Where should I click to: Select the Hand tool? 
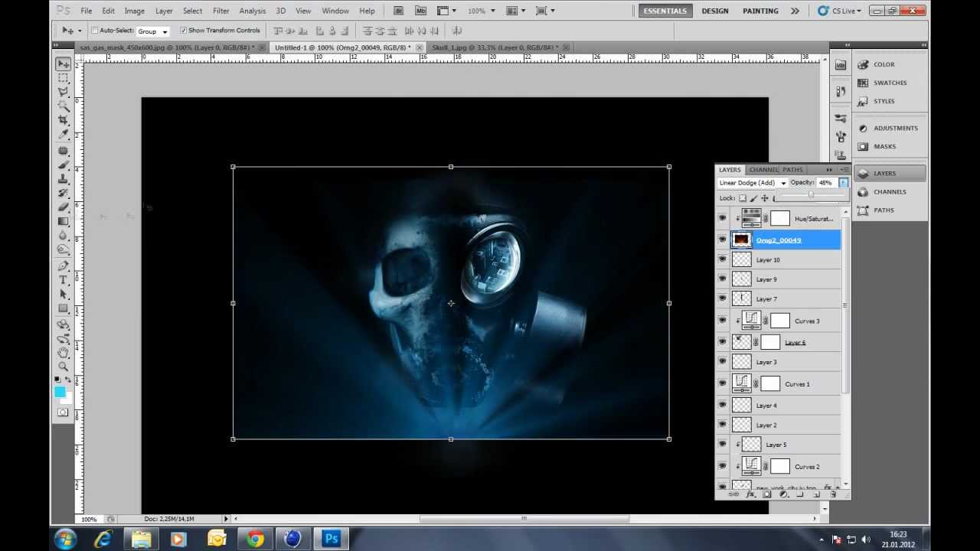click(x=63, y=353)
